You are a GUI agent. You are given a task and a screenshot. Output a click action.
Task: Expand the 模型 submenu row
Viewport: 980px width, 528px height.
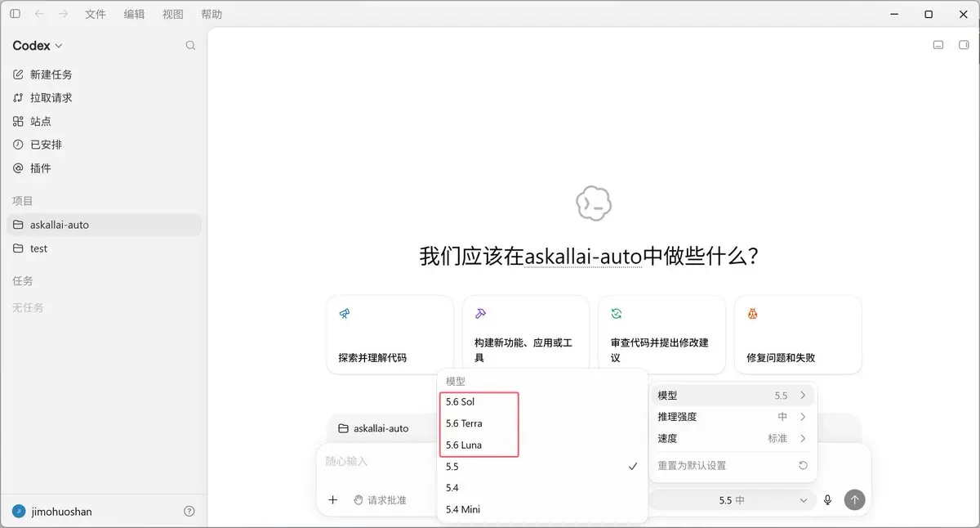pyautogui.click(x=733, y=396)
